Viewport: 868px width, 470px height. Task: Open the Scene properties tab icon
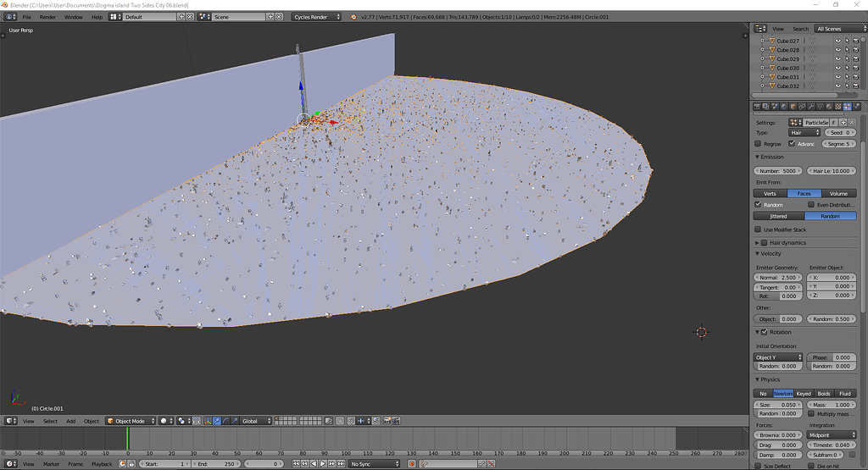(775, 107)
